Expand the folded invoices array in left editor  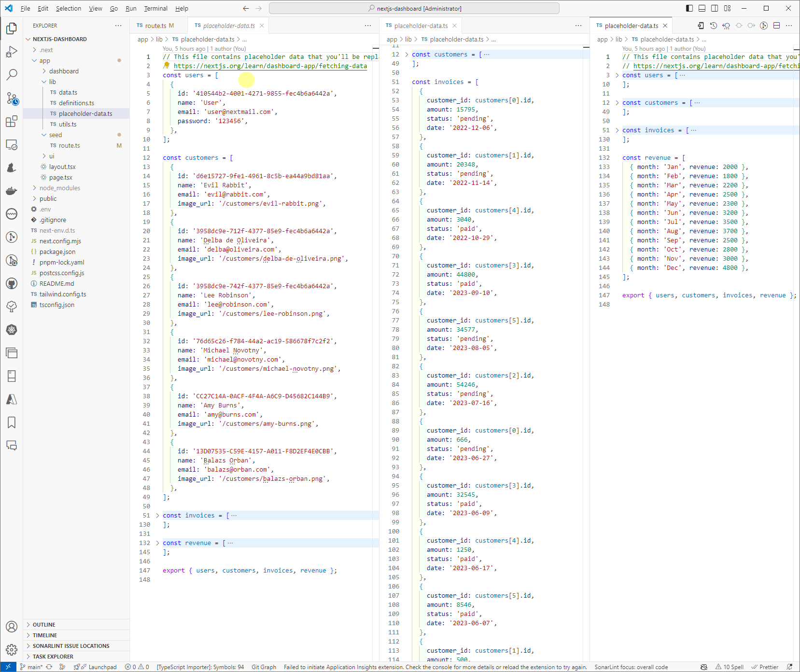(157, 516)
